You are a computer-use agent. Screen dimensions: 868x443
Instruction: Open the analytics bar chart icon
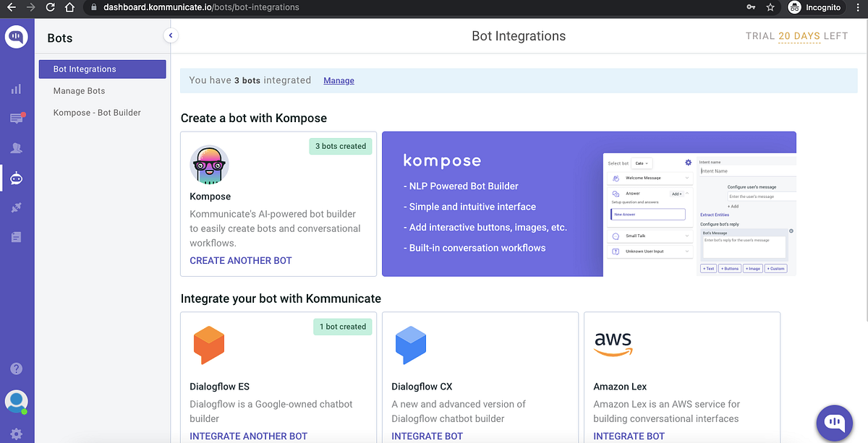pyautogui.click(x=16, y=89)
